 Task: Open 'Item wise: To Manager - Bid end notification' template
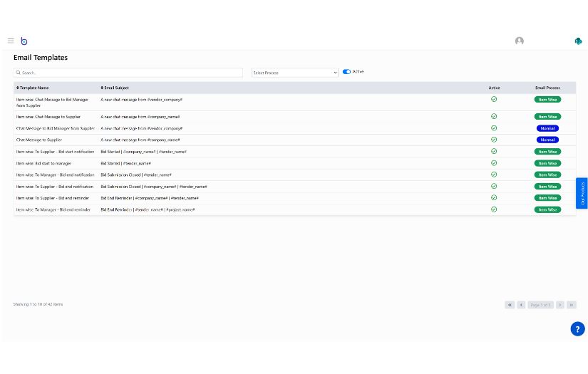click(x=55, y=175)
